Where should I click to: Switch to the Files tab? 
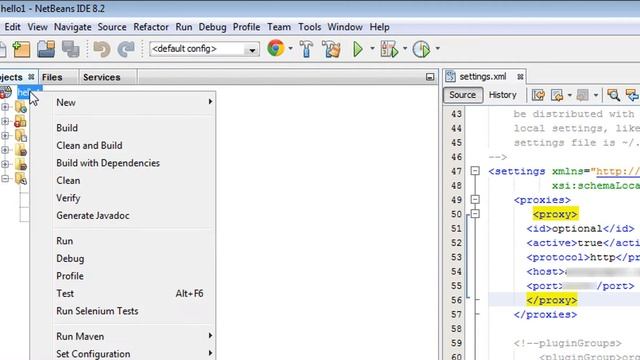[52, 77]
